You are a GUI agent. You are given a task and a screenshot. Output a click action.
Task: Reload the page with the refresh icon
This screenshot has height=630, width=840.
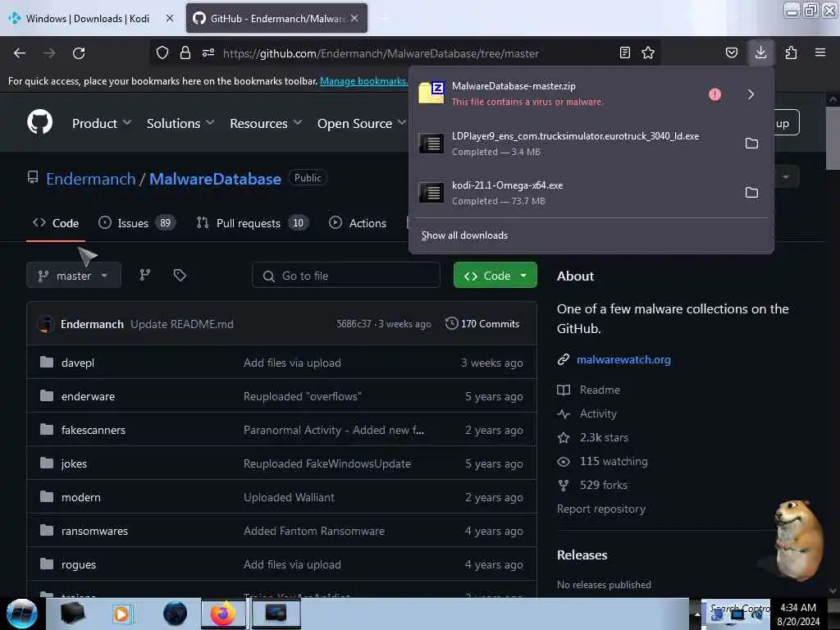pos(79,53)
